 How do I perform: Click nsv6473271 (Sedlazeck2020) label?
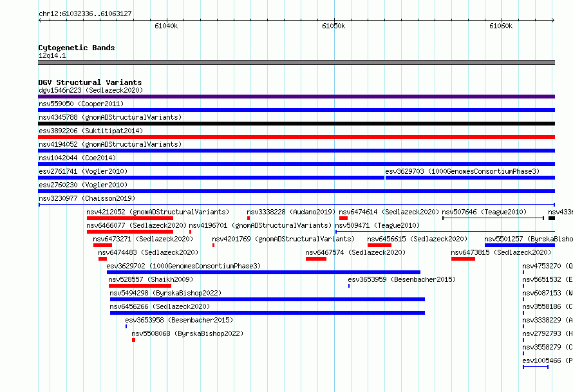(x=143, y=239)
